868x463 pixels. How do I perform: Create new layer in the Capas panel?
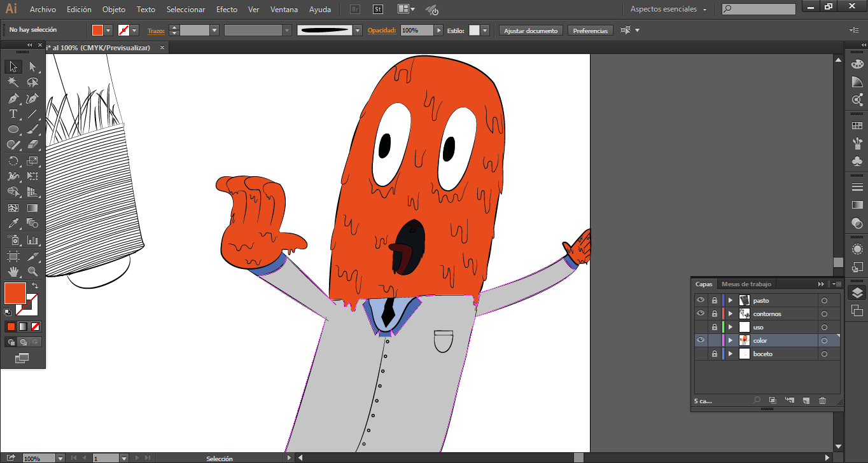click(806, 401)
